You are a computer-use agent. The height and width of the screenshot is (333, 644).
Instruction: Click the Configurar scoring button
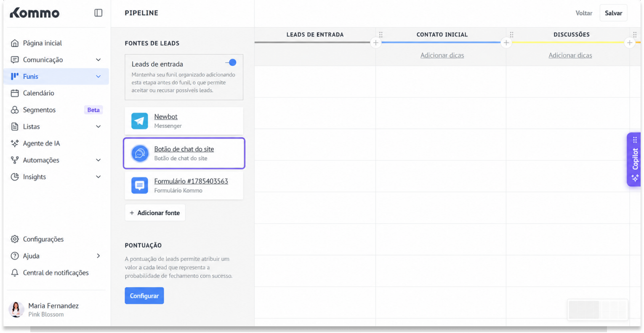coord(144,296)
